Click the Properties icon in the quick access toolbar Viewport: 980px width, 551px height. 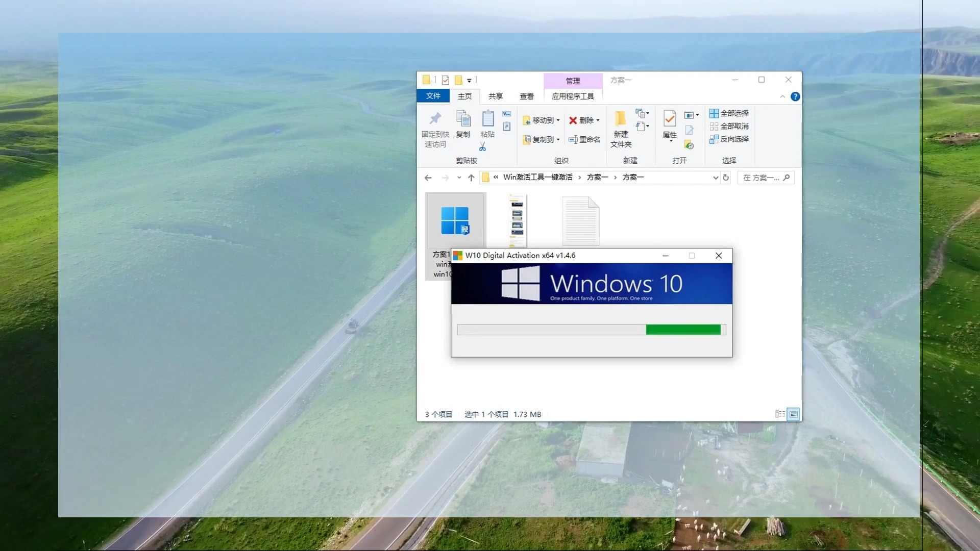(x=446, y=80)
